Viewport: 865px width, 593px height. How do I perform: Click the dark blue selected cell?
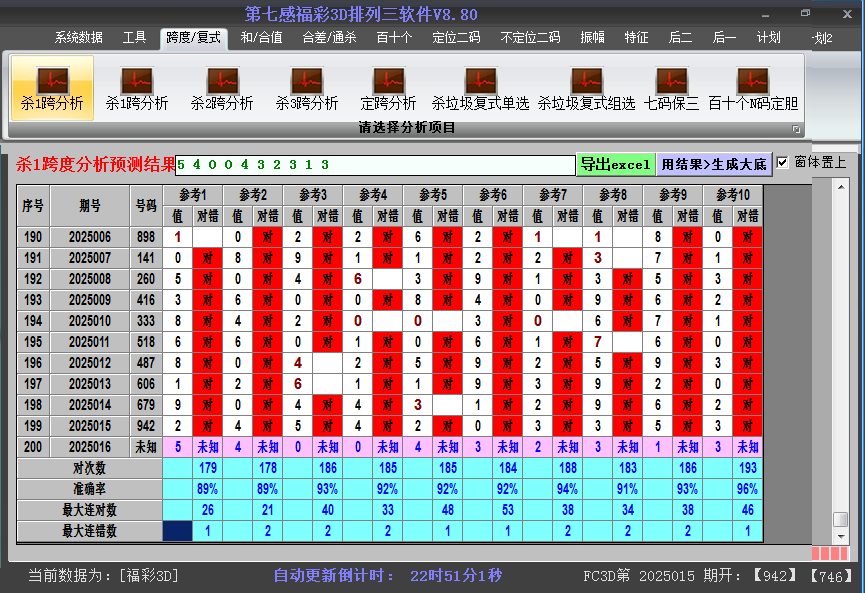(178, 531)
